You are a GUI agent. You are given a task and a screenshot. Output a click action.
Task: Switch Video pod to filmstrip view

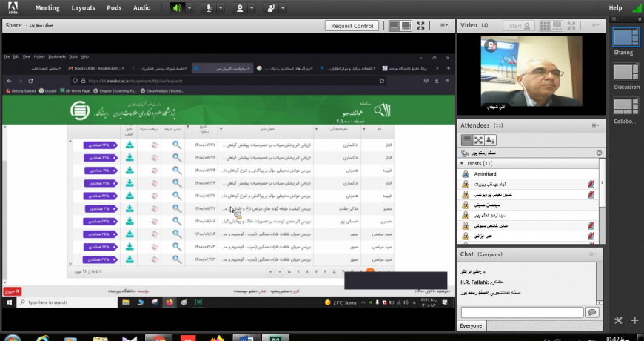557,25
